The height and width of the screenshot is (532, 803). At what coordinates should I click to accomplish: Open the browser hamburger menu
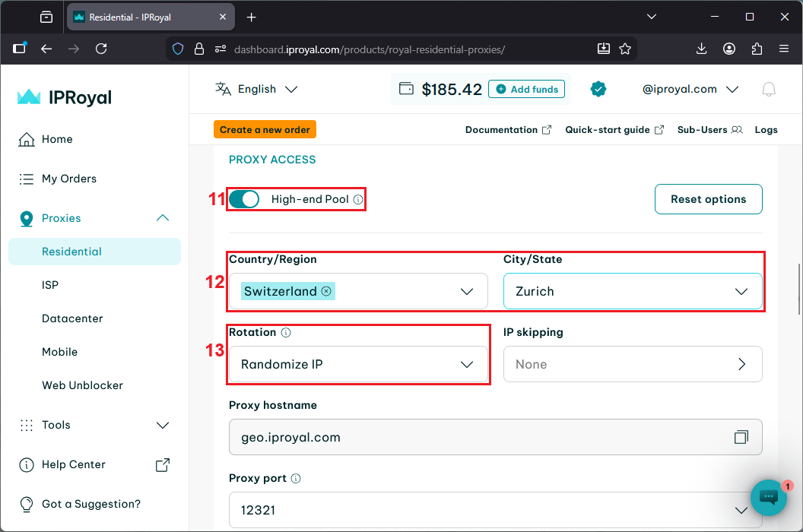pos(783,49)
